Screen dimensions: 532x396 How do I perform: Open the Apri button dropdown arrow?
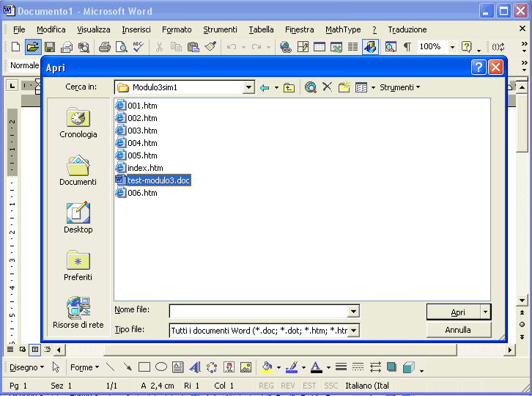click(486, 312)
